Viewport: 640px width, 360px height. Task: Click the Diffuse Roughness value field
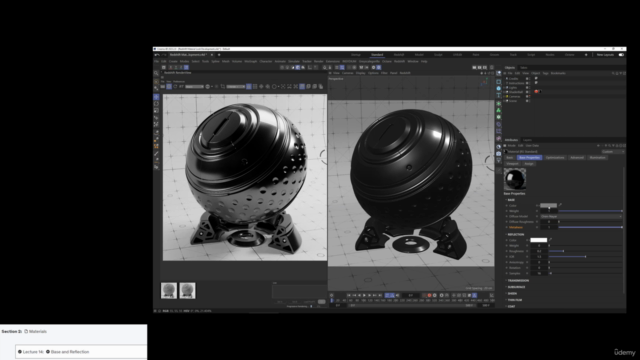[x=549, y=222]
